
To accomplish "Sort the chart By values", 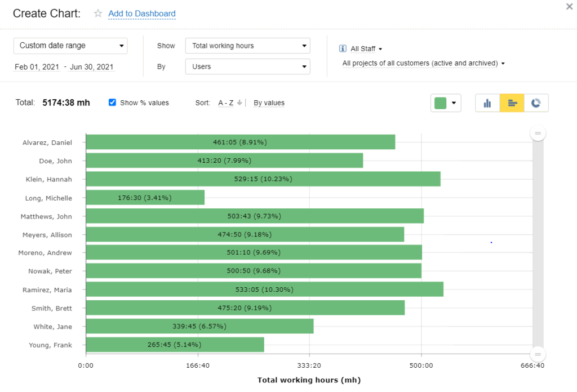I will click(x=269, y=103).
